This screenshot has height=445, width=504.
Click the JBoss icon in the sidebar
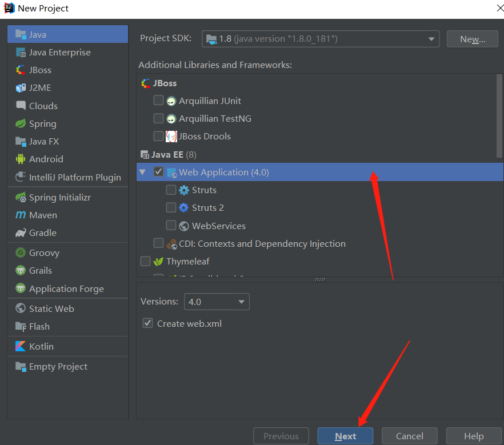coord(21,70)
